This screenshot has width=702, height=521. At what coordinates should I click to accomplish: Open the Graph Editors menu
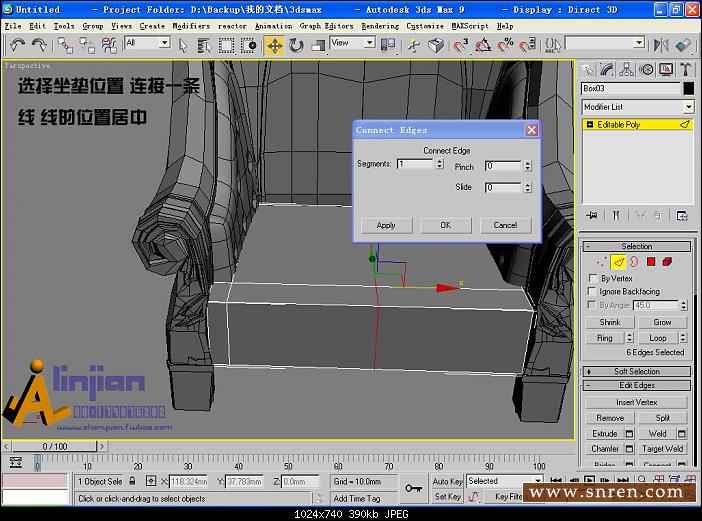coord(326,26)
